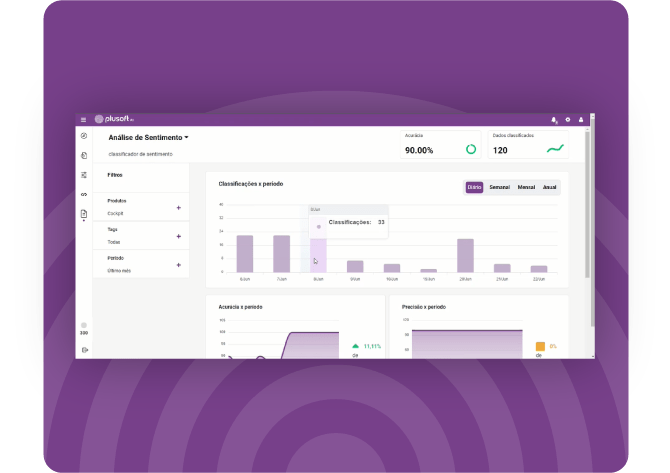Click the orange square beside 0%
This screenshot has width=670, height=473.
pos(540,346)
